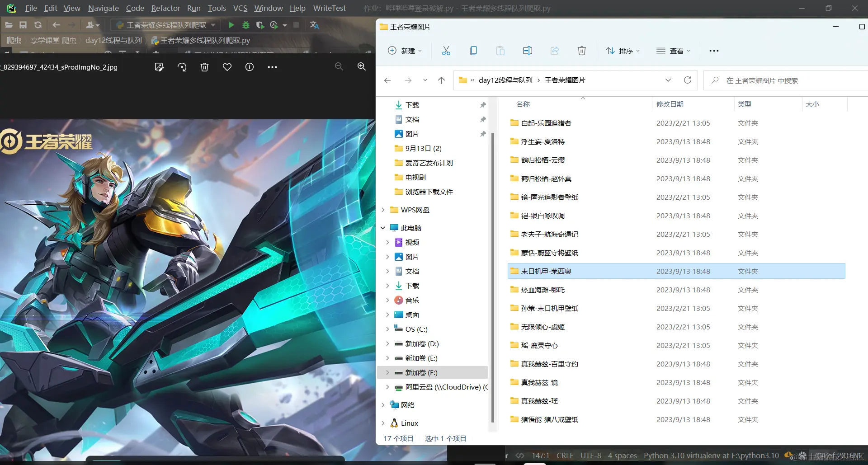Click the Explorer Share icon
868x465 pixels.
pos(555,51)
